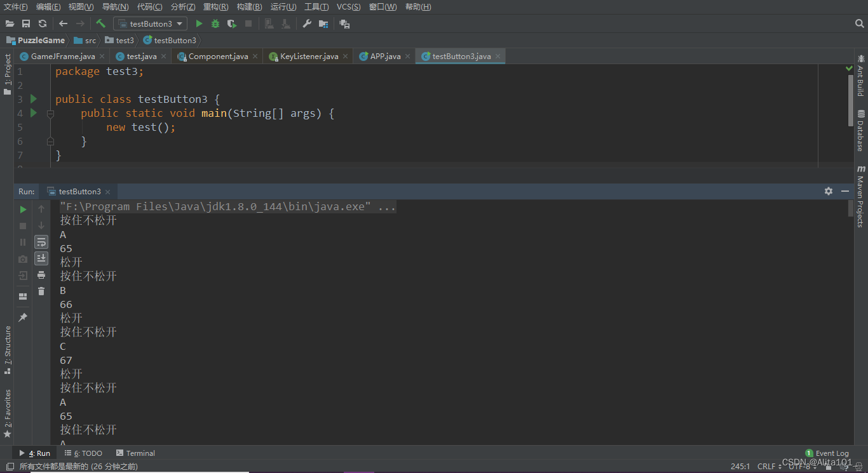The height and width of the screenshot is (473, 868).
Task: Run class testButton3 from line 3 gutter
Action: pyautogui.click(x=34, y=99)
